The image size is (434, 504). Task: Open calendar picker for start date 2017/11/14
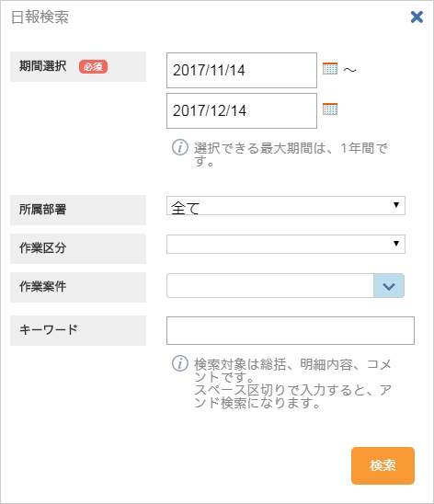coord(330,68)
